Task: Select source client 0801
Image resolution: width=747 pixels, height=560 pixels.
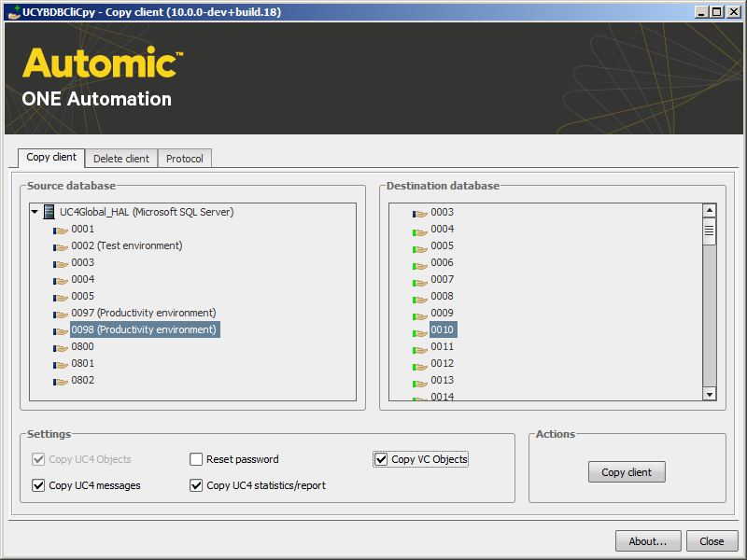Action: pyautogui.click(x=83, y=363)
